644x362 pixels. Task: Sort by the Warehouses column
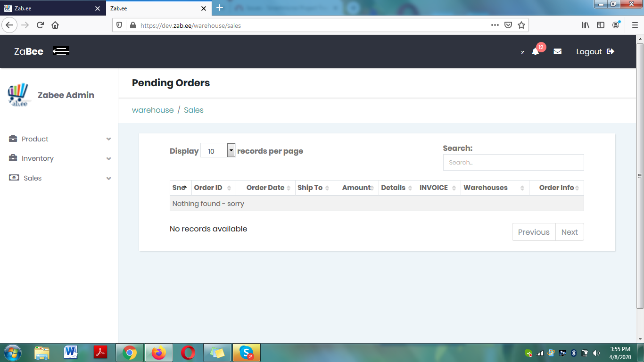point(495,188)
